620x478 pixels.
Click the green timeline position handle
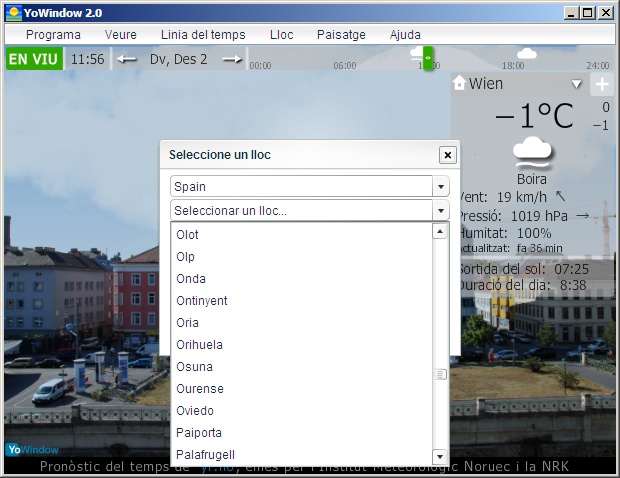coord(428,58)
